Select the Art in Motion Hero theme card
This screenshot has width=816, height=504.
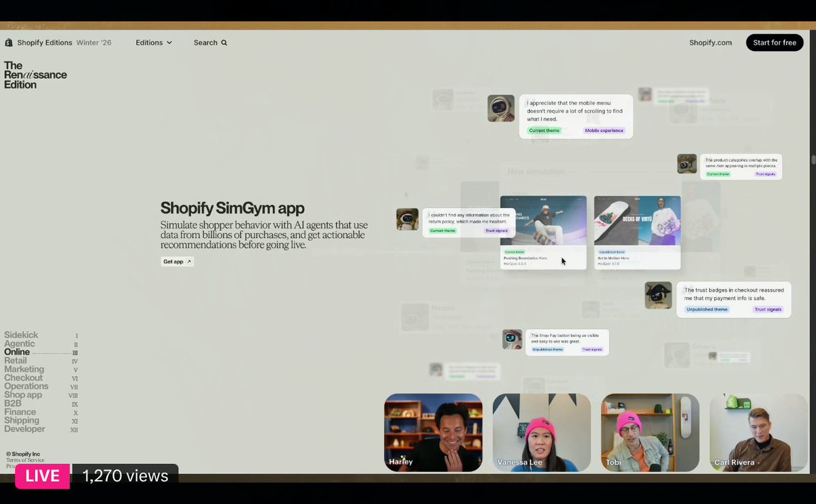tap(637, 233)
